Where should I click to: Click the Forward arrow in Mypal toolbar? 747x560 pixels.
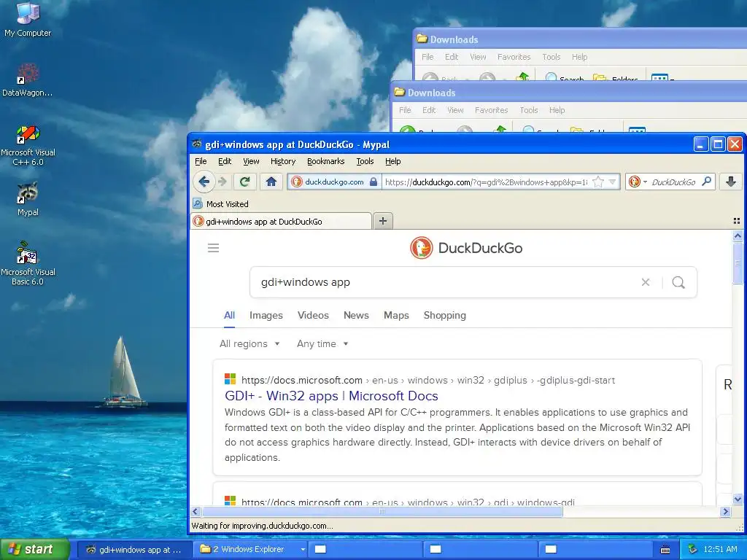coord(222,182)
